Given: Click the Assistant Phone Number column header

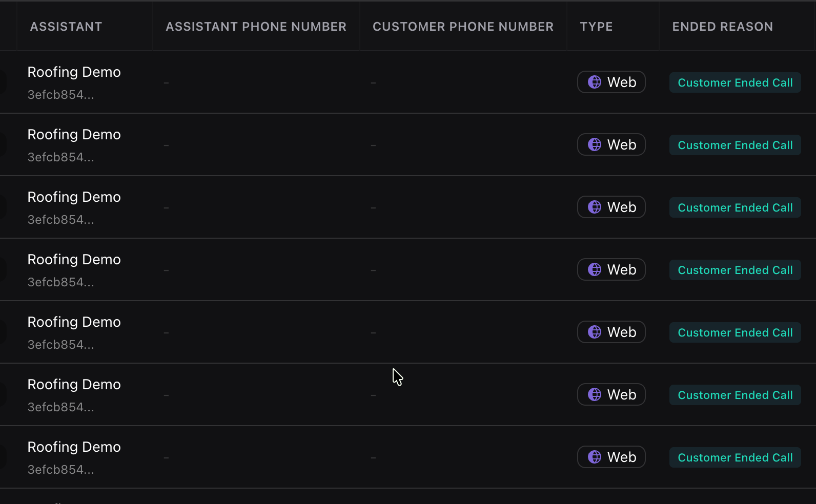Looking at the screenshot, I should pos(256,27).
